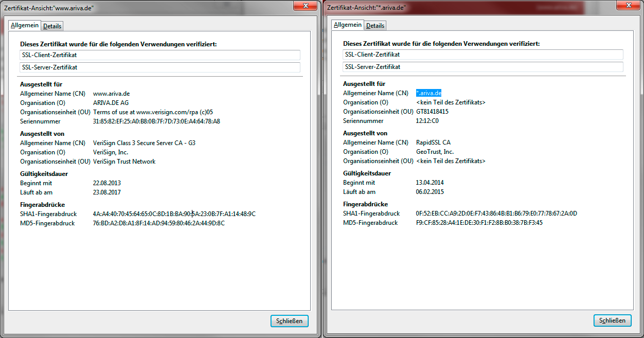Click 'Ausgestellt für' heading in *.ariva.de window
Image resolution: width=644 pixels, height=338 pixels.
pos(364,84)
